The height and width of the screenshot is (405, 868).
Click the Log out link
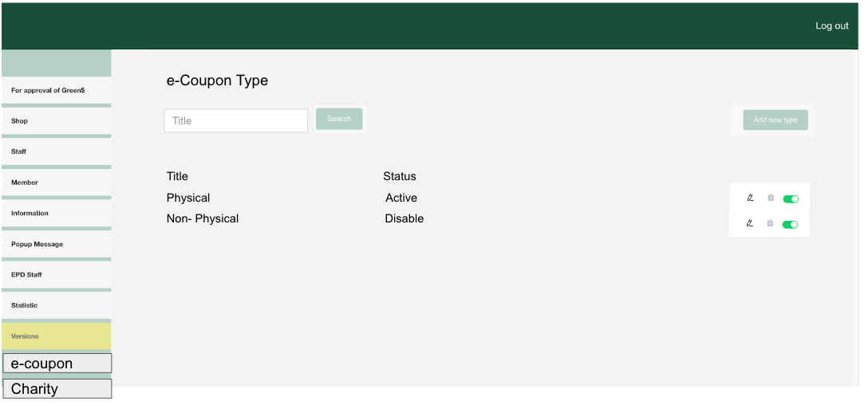coord(831,26)
